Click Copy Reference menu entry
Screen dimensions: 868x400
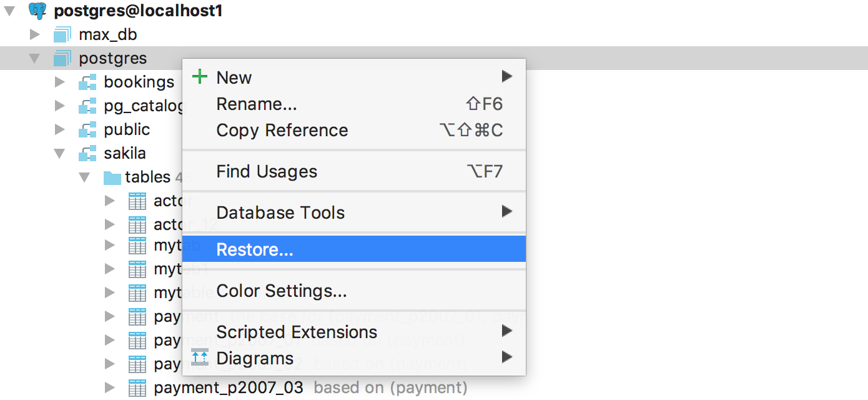click(x=282, y=130)
